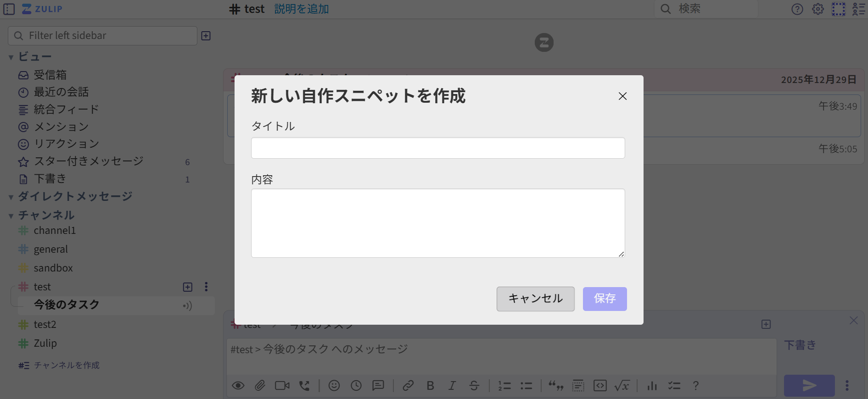Image resolution: width=868 pixels, height=399 pixels.
Task: Collapse the ダイレクトメッセージ section
Action: click(x=11, y=197)
